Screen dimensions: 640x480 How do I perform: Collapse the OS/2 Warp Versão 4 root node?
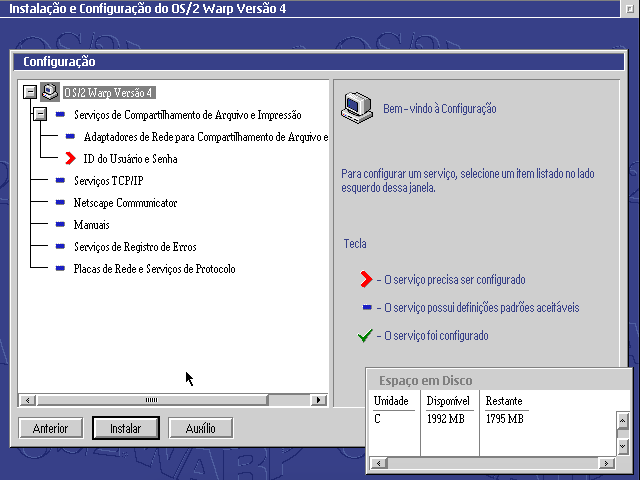point(29,92)
